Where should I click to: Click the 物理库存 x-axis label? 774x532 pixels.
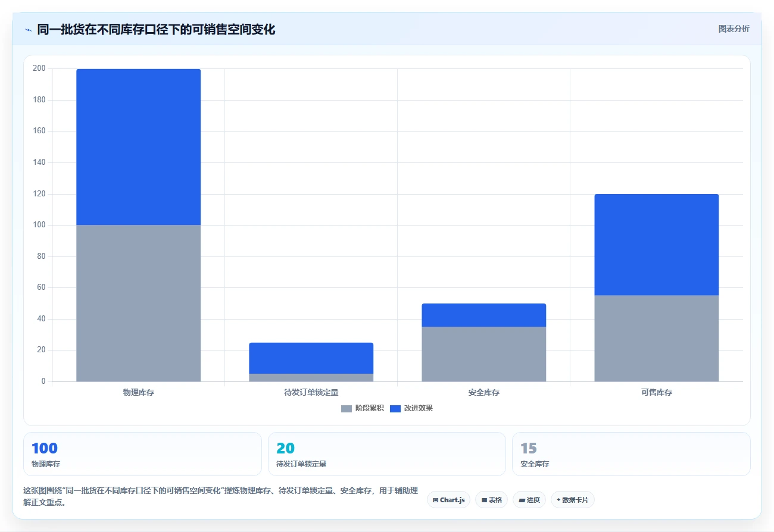pos(139,393)
